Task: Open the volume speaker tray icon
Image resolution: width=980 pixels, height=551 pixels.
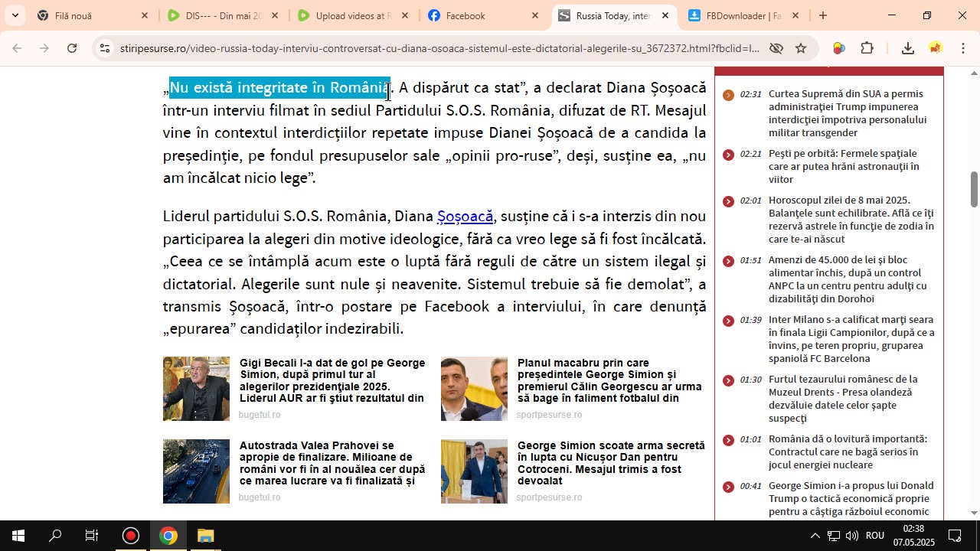Action: 851,536
